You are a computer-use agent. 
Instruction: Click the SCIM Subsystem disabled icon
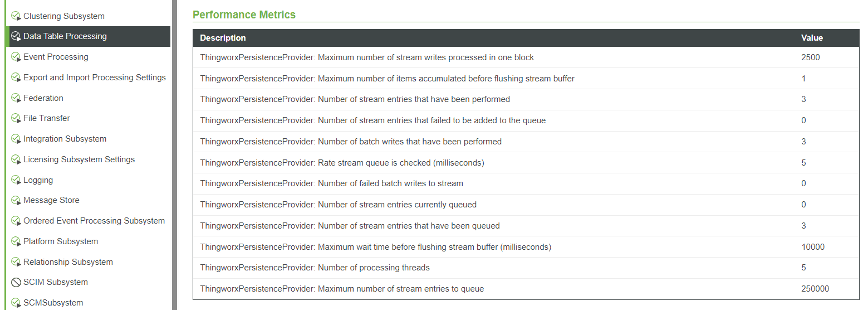(16, 282)
